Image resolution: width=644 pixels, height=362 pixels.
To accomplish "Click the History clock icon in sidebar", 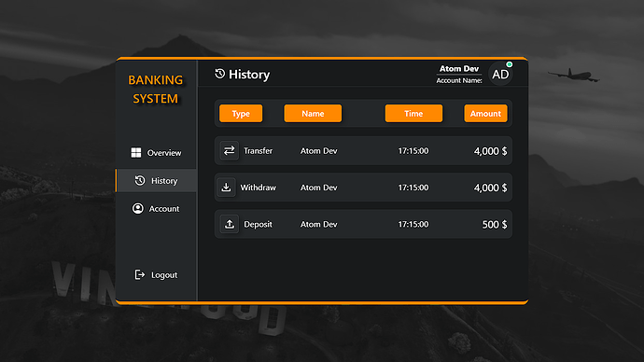I will coord(140,181).
